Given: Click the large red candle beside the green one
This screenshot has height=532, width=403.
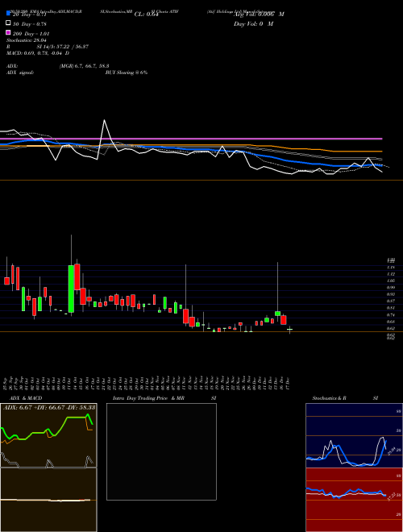Looking at the screenshot, I should 77,276.
